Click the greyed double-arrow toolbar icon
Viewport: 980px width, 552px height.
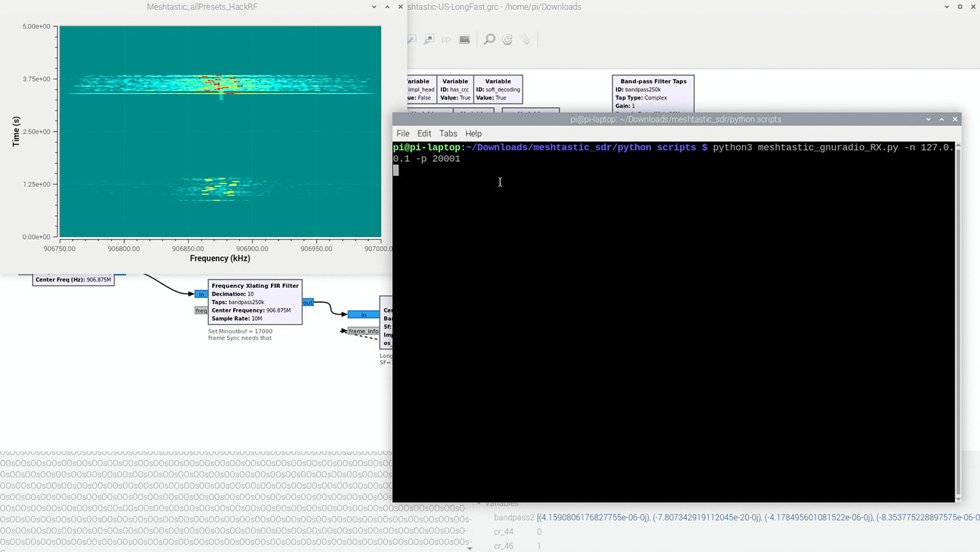[x=446, y=40]
